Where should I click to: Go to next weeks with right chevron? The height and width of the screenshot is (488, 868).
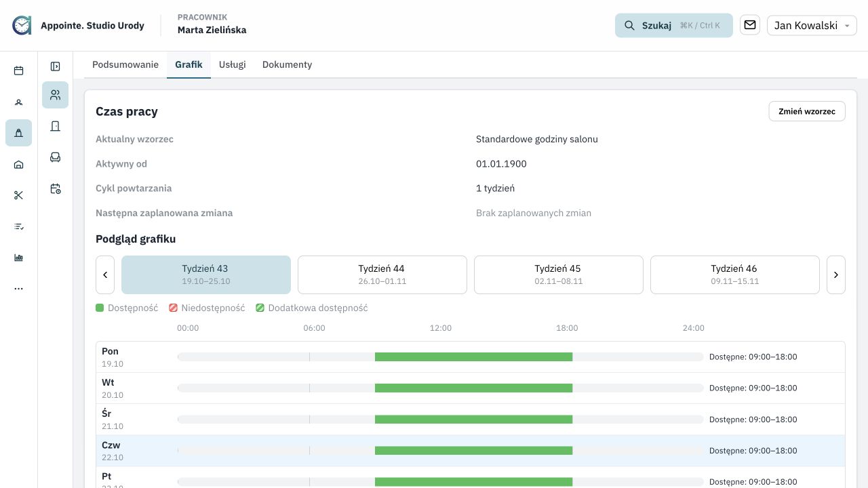836,274
